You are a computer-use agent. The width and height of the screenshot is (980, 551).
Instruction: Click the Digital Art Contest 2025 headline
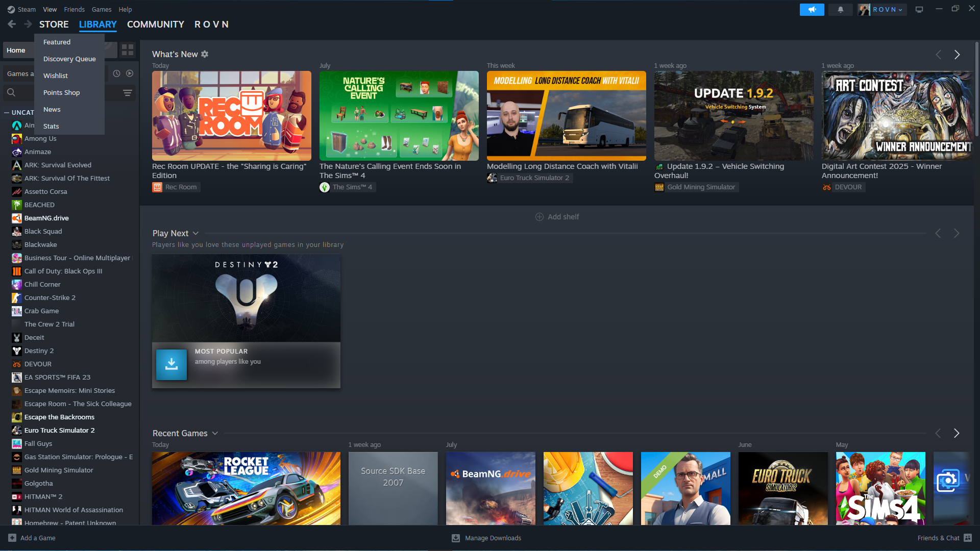click(x=881, y=171)
